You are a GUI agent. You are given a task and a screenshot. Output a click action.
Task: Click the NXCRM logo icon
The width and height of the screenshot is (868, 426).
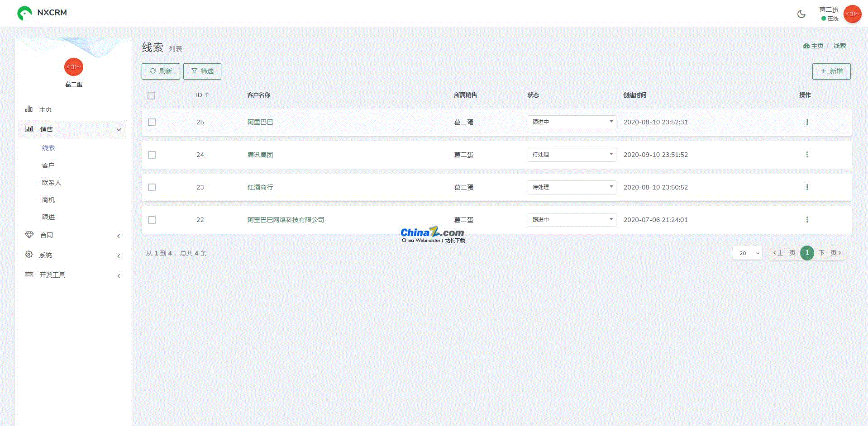click(24, 13)
